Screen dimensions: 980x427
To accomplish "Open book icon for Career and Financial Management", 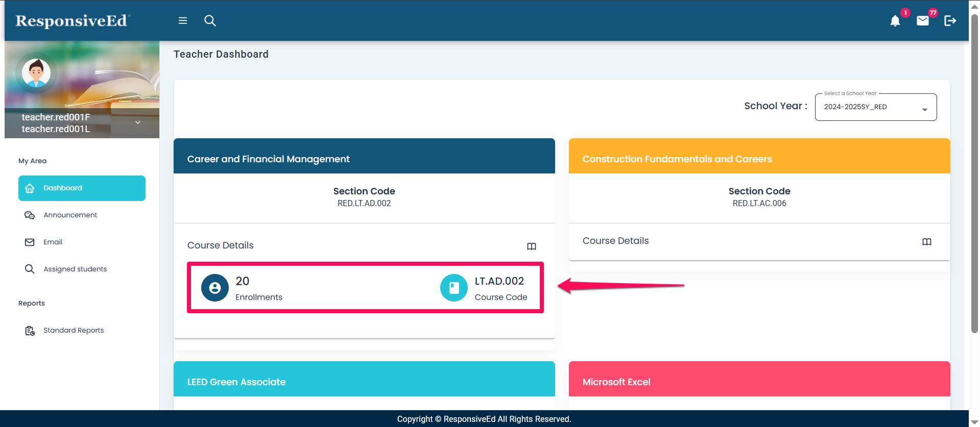I will click(x=531, y=246).
